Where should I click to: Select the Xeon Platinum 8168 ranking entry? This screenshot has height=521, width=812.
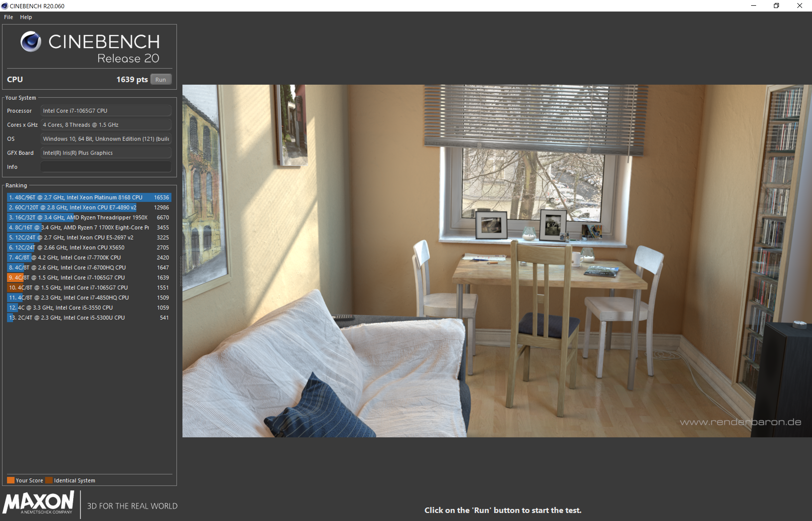(x=89, y=197)
